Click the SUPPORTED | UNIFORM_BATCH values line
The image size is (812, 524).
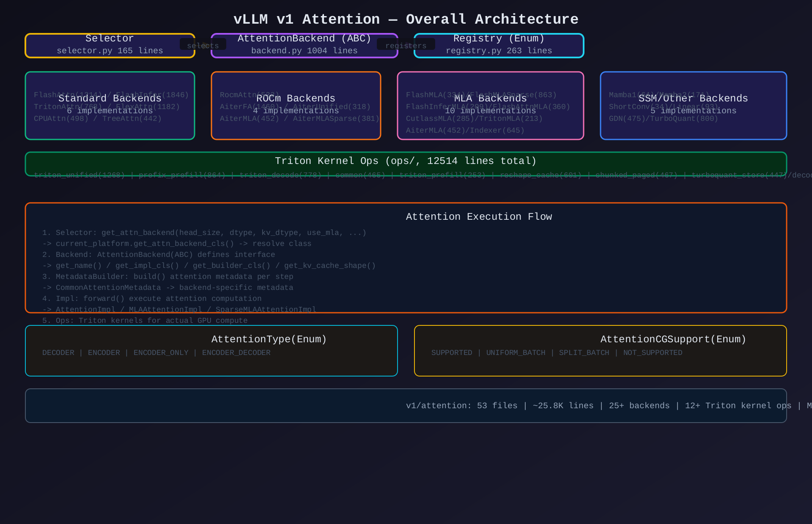[557, 353]
